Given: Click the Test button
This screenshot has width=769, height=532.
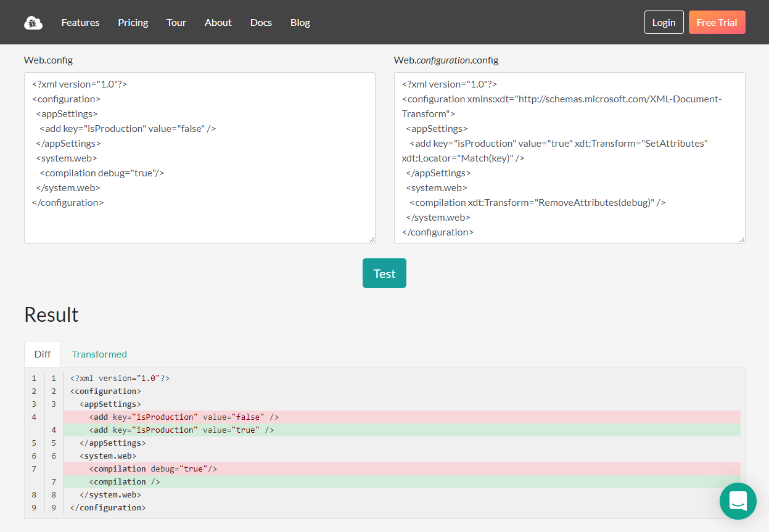Looking at the screenshot, I should [384, 272].
